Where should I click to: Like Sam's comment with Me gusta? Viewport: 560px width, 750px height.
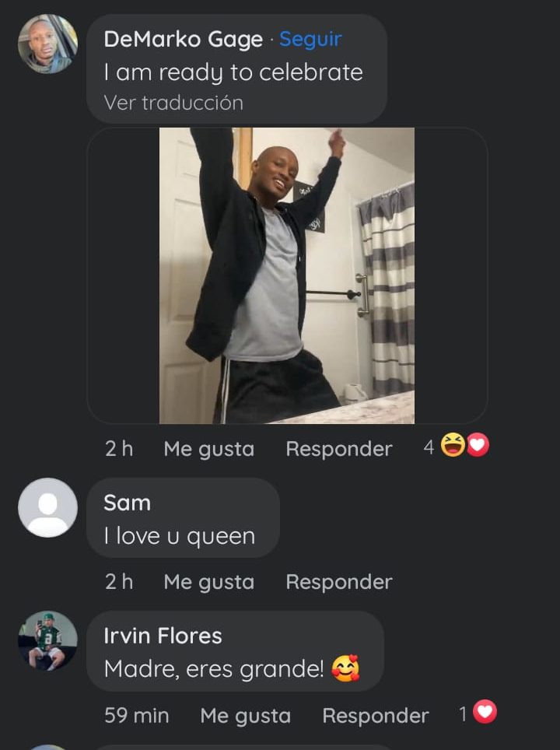click(209, 582)
